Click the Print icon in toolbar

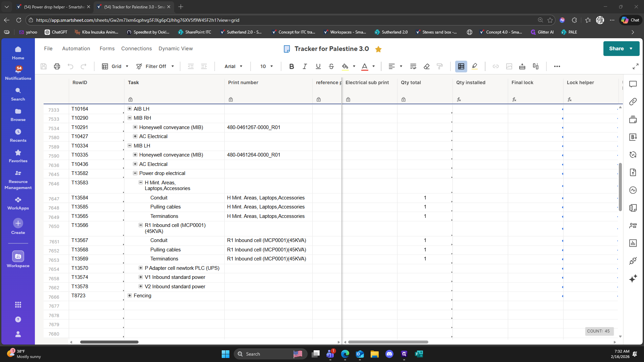tap(57, 66)
